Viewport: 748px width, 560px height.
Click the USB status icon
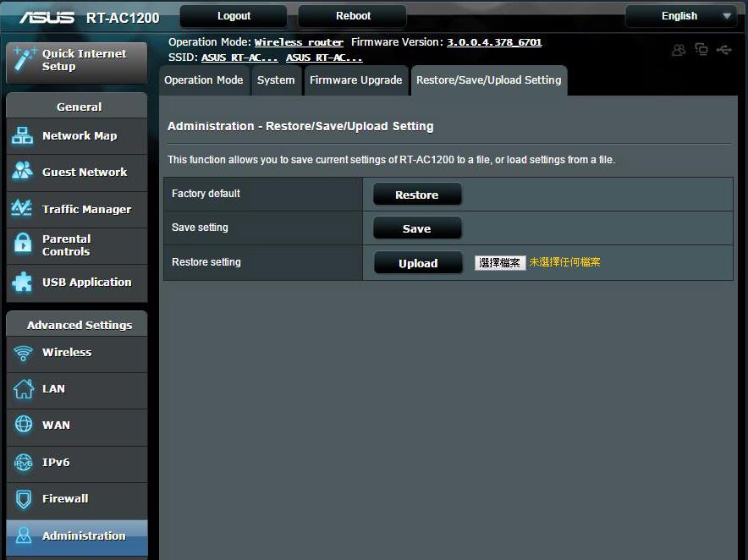[x=723, y=49]
